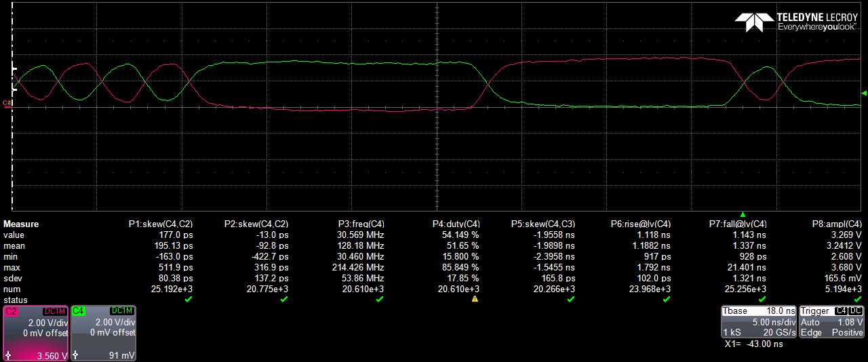The image size is (868, 362).
Task: Select the green trigger delay marker below grid
Action: [743, 214]
